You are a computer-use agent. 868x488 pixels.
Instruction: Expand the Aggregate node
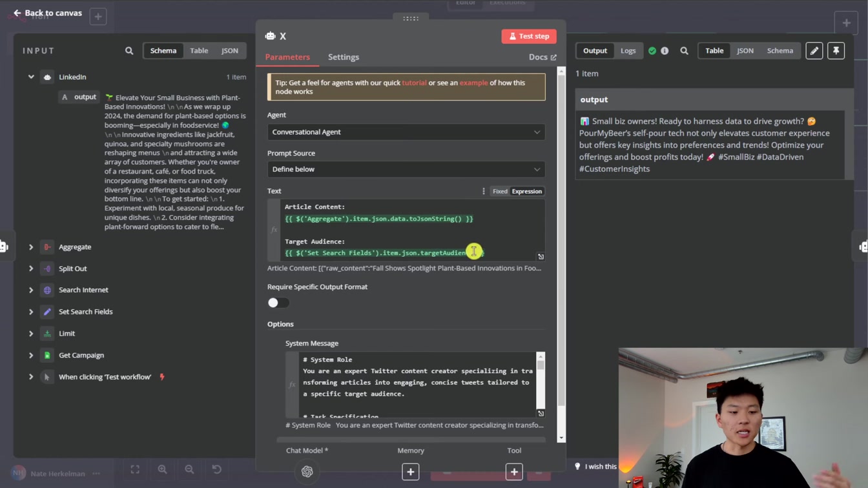pyautogui.click(x=31, y=247)
